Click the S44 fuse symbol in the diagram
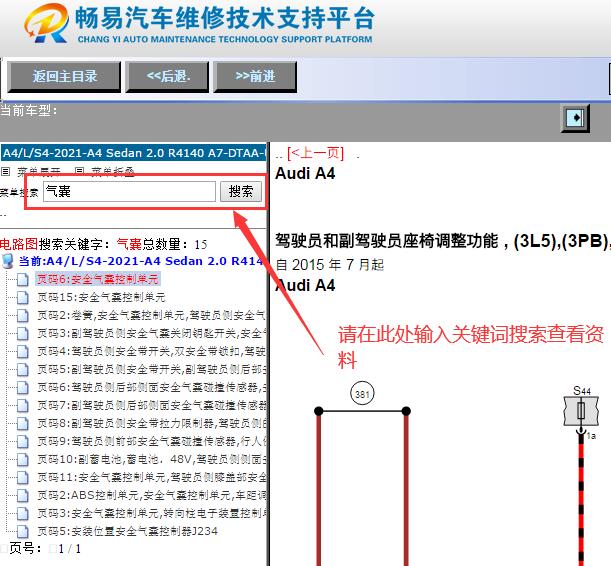 point(581,411)
